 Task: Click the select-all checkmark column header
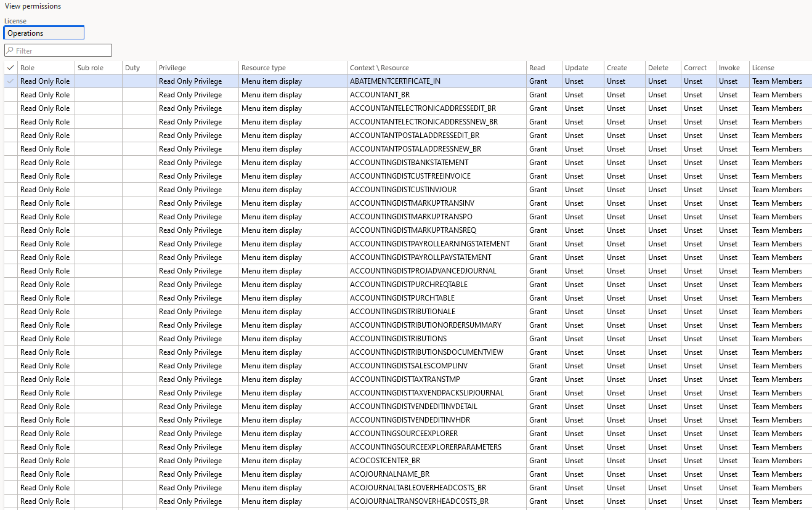(10, 68)
